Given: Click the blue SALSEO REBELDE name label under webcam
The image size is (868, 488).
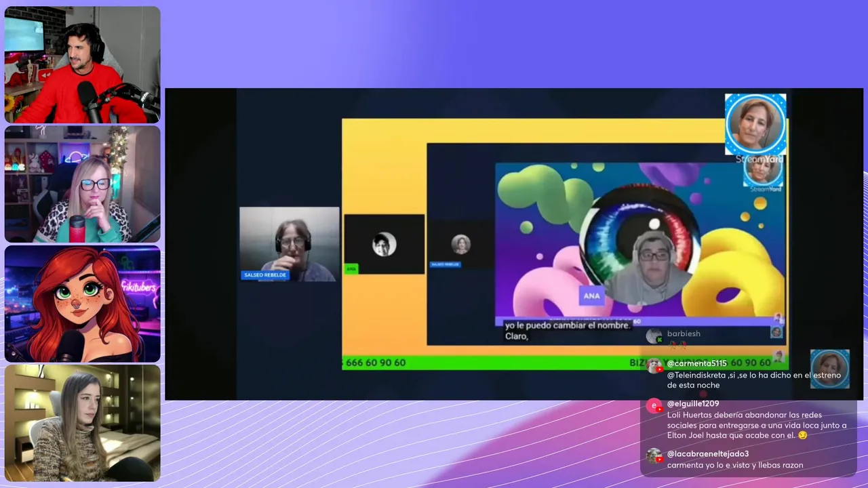Looking at the screenshot, I should pos(265,275).
